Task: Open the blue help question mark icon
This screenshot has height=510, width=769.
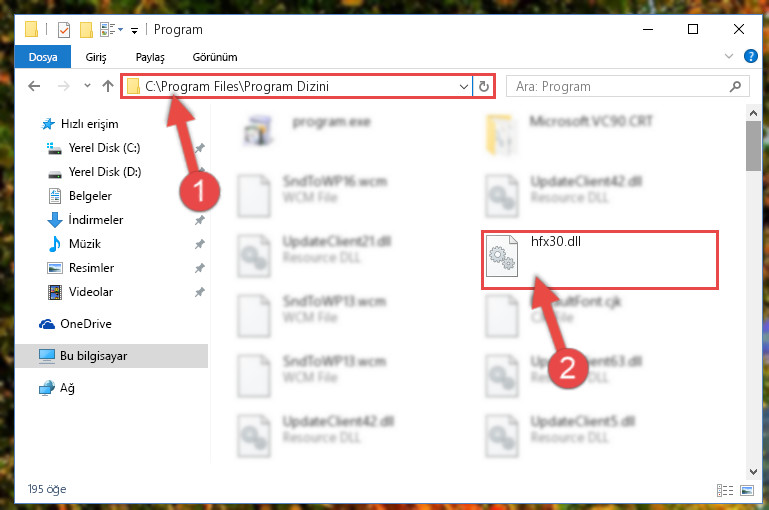Action: pyautogui.click(x=750, y=56)
